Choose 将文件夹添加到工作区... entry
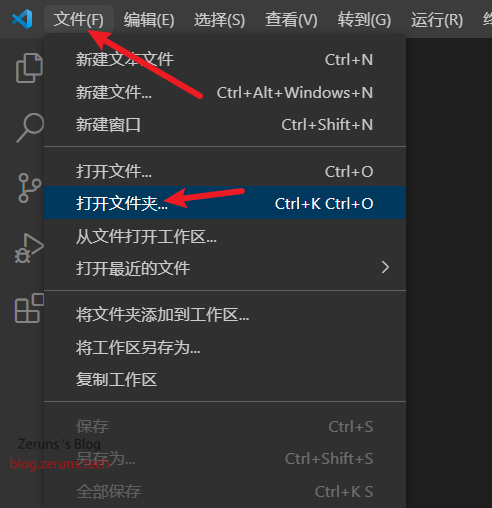This screenshot has height=508, width=492. click(225, 315)
